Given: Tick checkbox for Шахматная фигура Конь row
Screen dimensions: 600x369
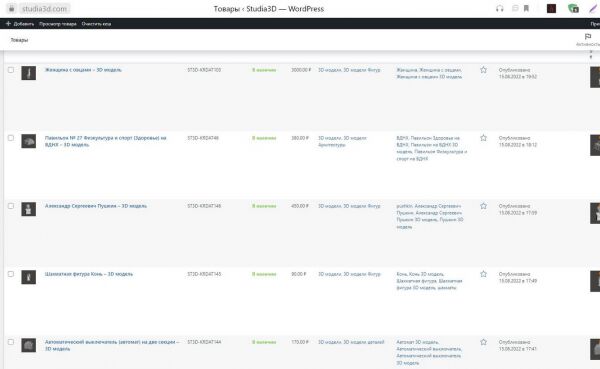Looking at the screenshot, I should point(11,274).
